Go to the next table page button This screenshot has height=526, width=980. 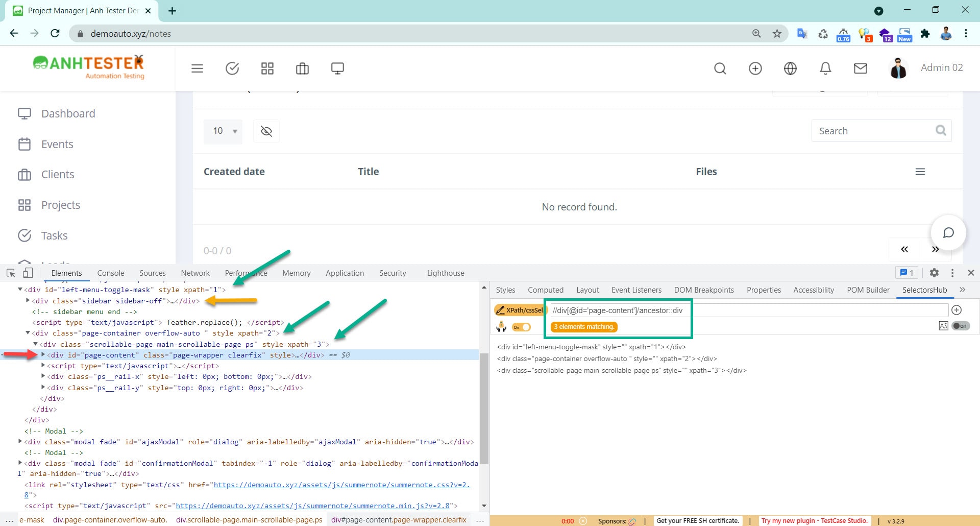(935, 249)
